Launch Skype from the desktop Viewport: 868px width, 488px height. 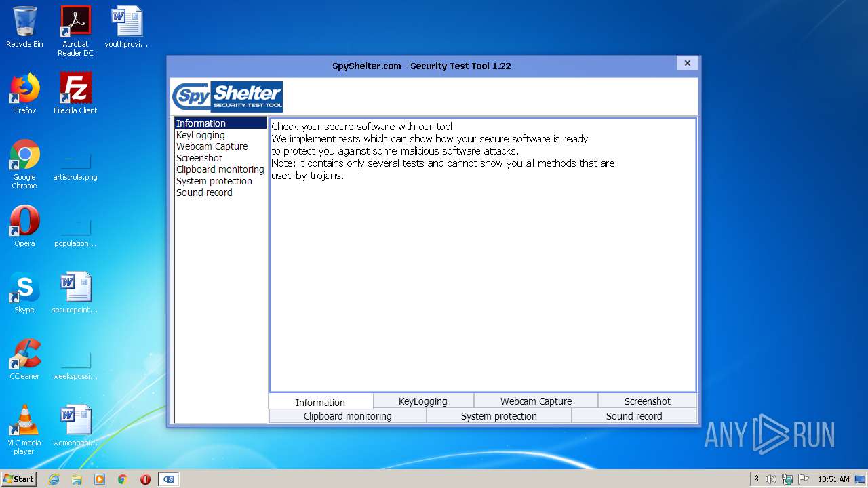[24, 293]
